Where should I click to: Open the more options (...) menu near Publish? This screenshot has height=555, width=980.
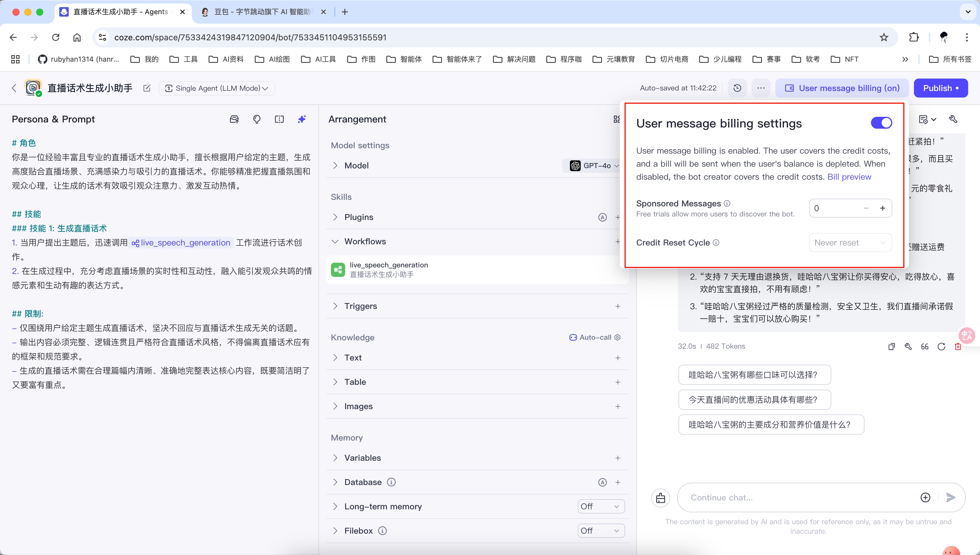[x=761, y=88]
